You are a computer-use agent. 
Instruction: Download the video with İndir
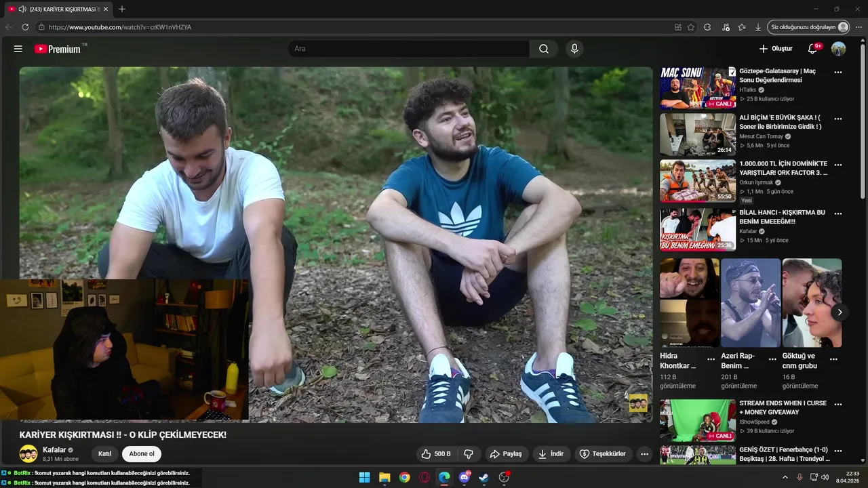pyautogui.click(x=551, y=454)
